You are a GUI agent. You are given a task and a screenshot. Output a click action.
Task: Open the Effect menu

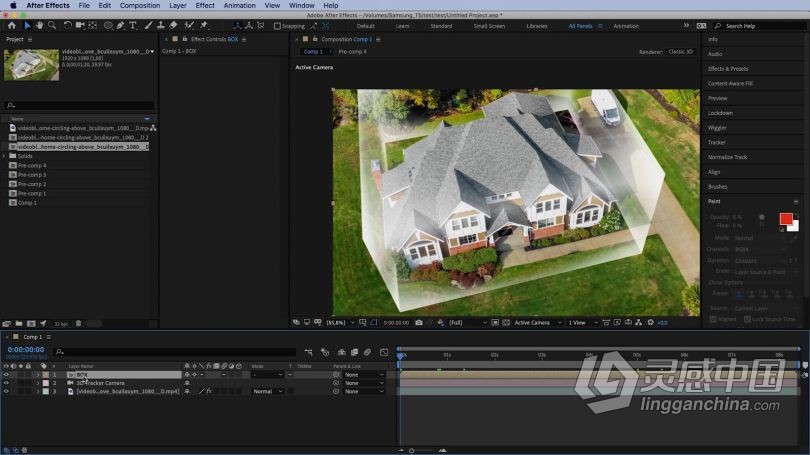coord(205,5)
